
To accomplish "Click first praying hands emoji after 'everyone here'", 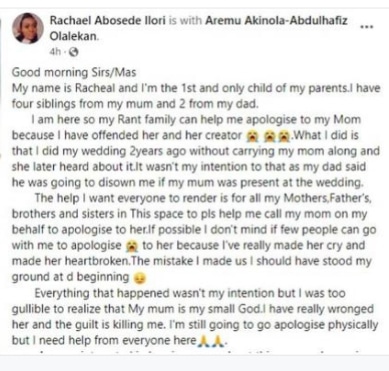I will point(203,341).
